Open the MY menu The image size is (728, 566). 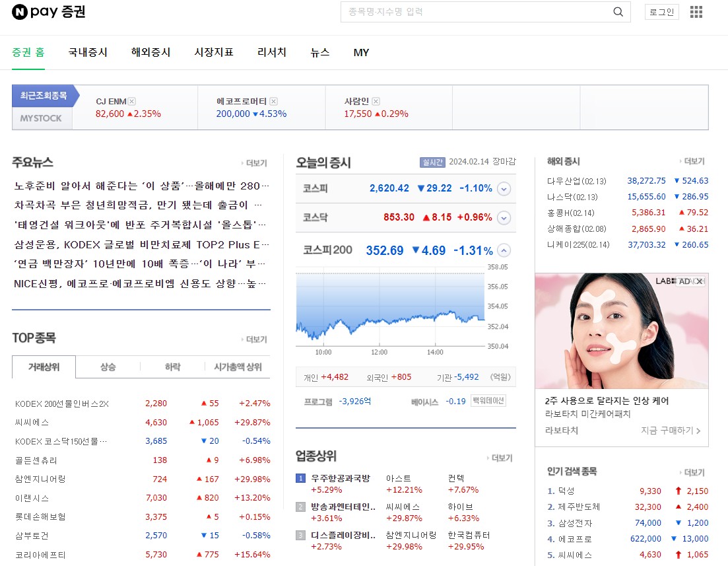[x=361, y=53]
